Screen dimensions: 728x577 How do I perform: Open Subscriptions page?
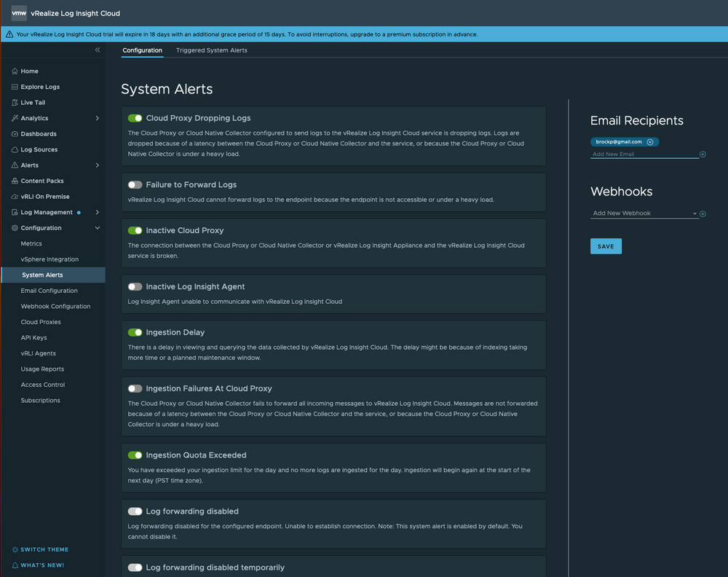[x=40, y=401]
